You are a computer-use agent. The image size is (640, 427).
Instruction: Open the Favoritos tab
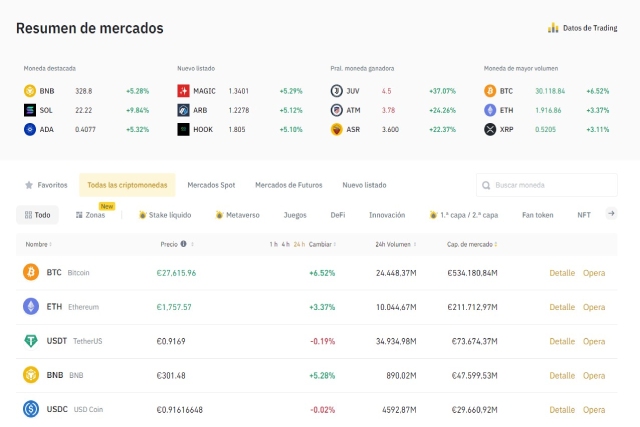click(x=46, y=185)
